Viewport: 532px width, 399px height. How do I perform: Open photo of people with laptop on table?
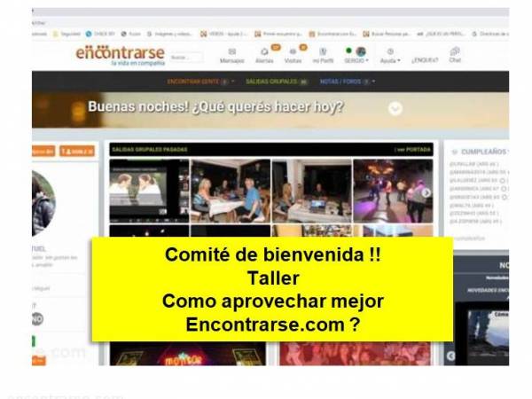[x=312, y=191]
